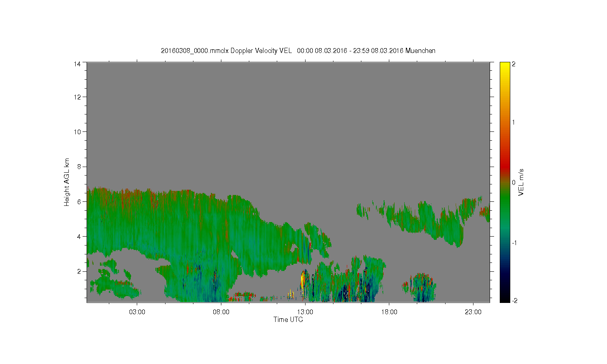Click the velocity color scale bar
The image size is (607, 364).
pyautogui.click(x=505, y=182)
